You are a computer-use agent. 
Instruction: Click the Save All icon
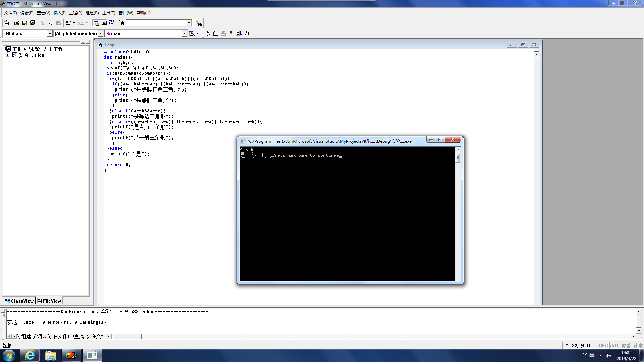[x=32, y=23]
